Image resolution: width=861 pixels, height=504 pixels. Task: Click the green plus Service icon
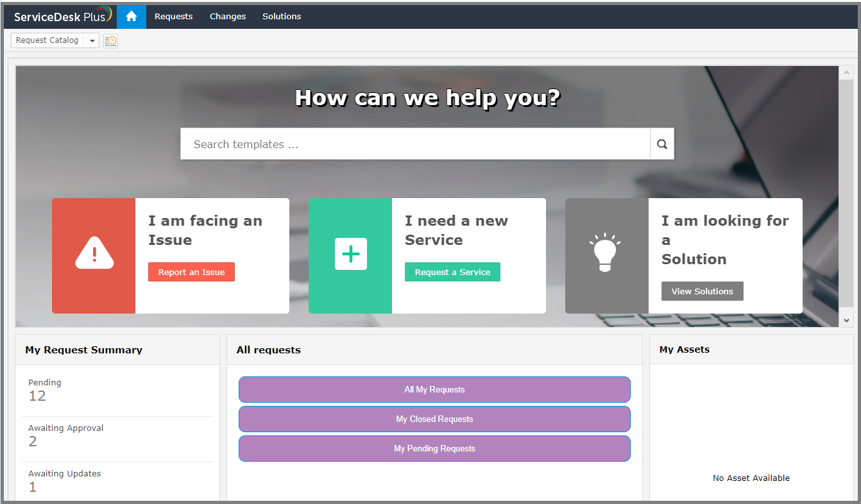point(351,254)
